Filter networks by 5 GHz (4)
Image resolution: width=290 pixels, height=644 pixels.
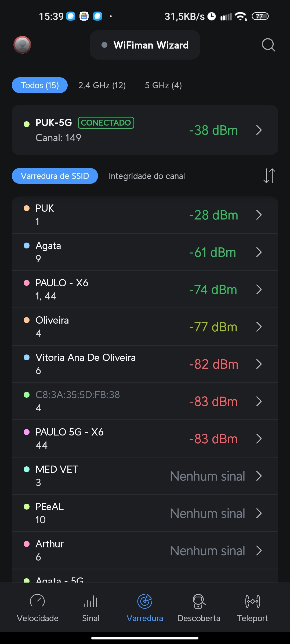[x=163, y=85]
